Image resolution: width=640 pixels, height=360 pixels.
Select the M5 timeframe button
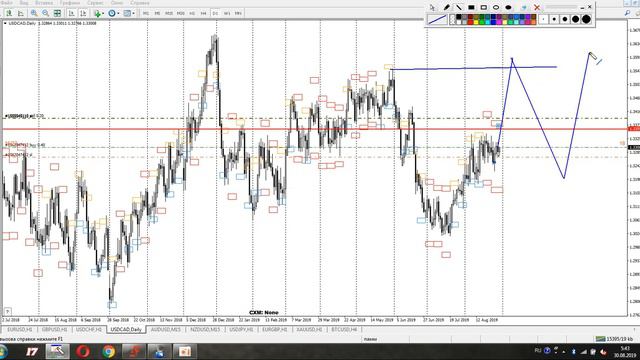tap(157, 13)
